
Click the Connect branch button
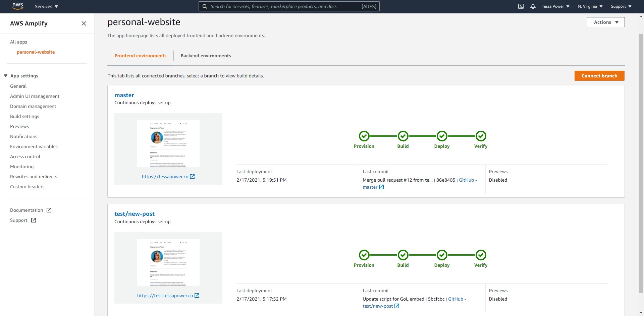(599, 76)
